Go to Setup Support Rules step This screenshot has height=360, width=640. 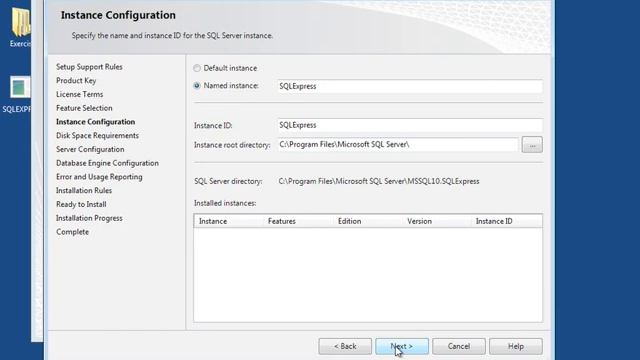tap(89, 67)
